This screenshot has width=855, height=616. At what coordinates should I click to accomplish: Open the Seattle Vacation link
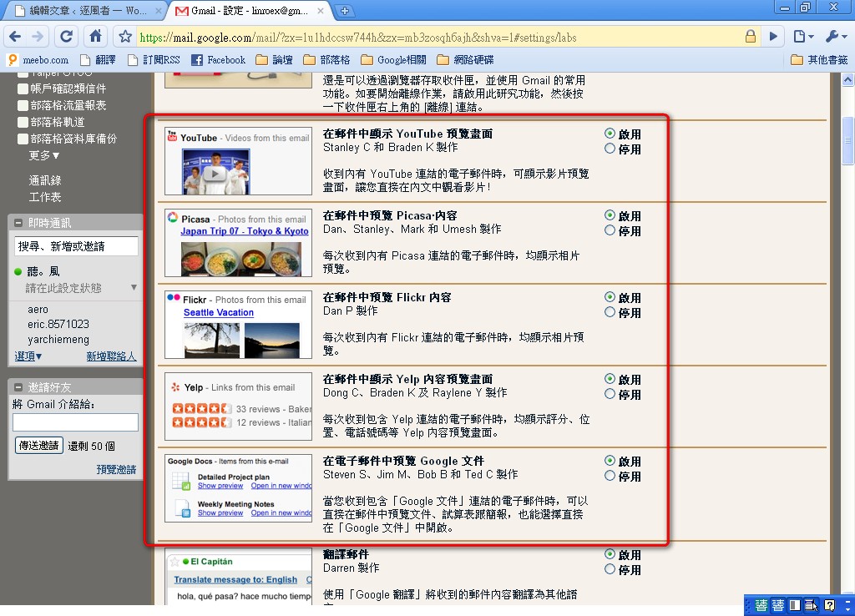pos(218,312)
